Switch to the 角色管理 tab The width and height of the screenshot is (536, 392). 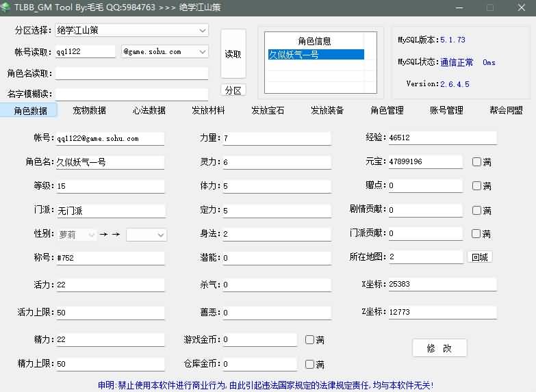click(x=387, y=110)
